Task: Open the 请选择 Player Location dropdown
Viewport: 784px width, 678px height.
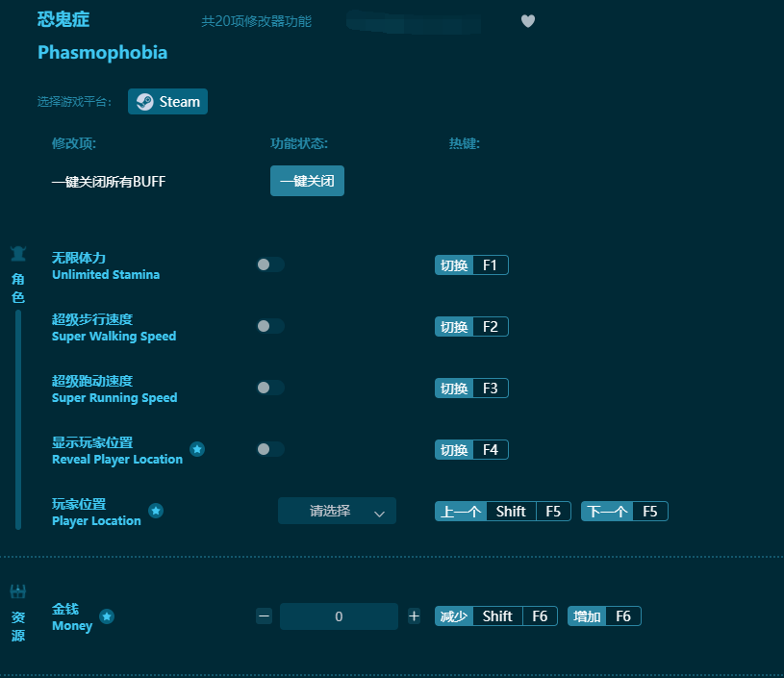Action: point(337,511)
